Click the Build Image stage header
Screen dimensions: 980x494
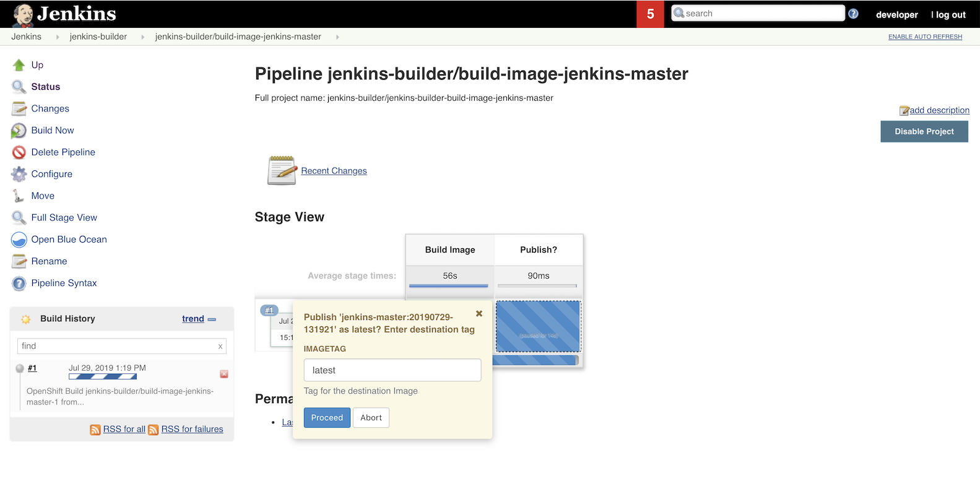coord(450,249)
